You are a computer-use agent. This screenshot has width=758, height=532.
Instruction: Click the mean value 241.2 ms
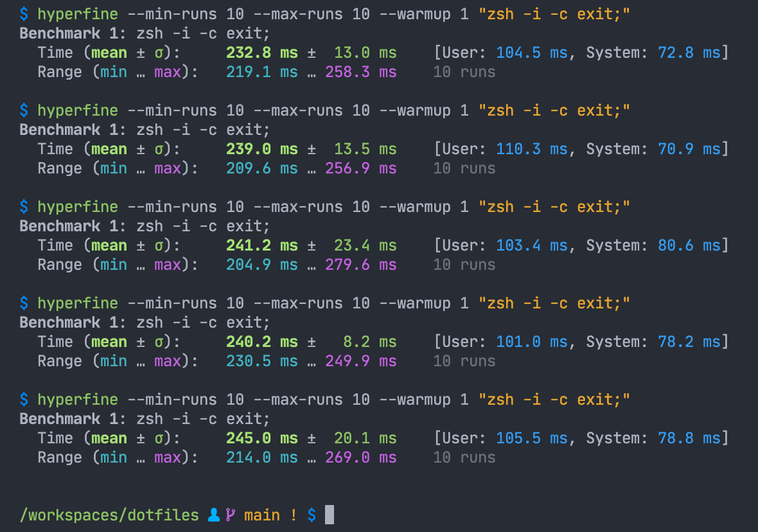tap(262, 245)
